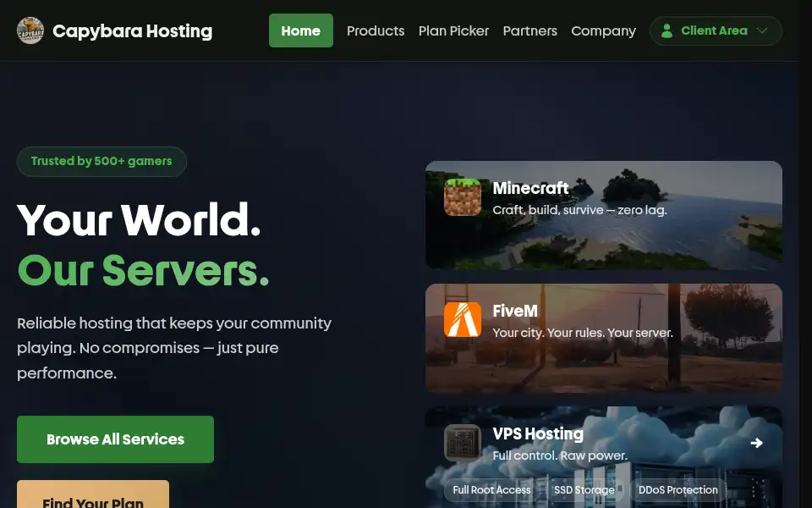Screen dimensions: 812x508
Task: Open the Products menu
Action: (376, 31)
